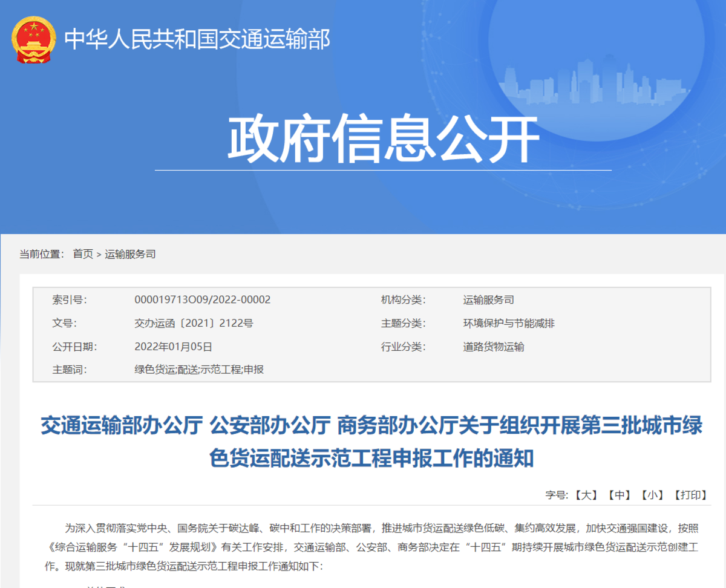Select publish date 2022年01月05日

(173, 347)
